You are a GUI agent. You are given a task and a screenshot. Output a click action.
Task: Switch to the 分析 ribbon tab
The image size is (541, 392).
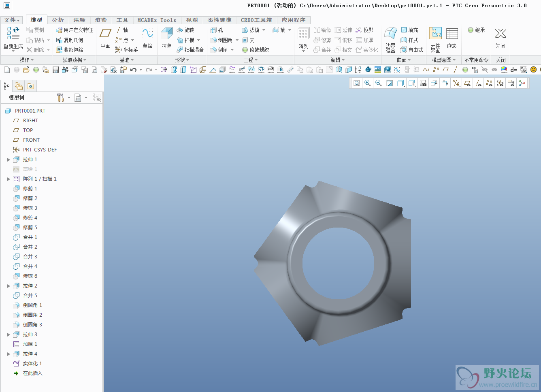(58, 20)
